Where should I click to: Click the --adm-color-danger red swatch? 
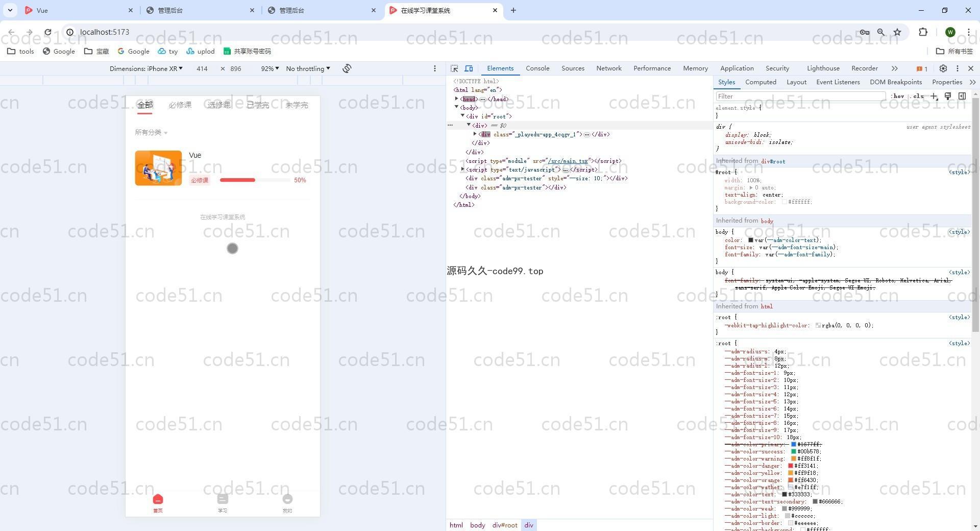point(790,466)
